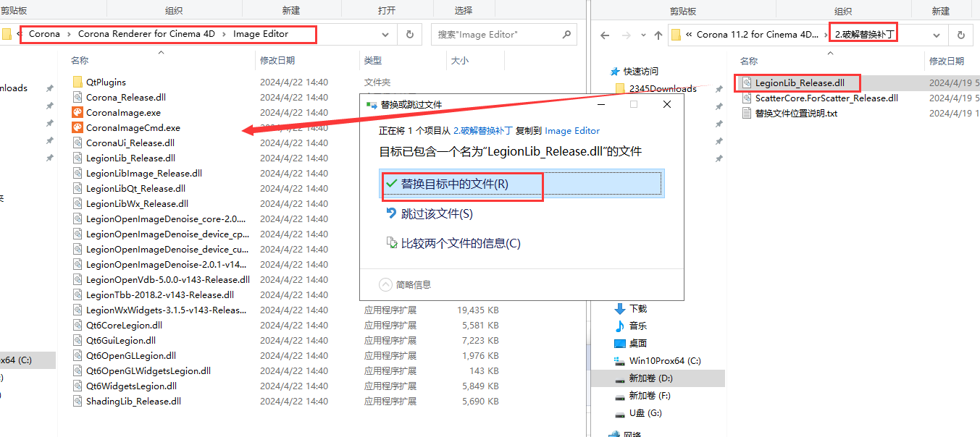Click Corona breadcrumb in left address bar
Screen dimensions: 980x437
(44, 34)
